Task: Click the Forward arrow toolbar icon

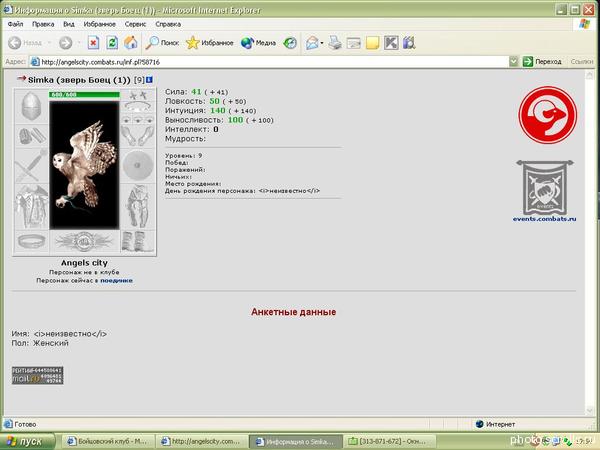Action: point(65,43)
